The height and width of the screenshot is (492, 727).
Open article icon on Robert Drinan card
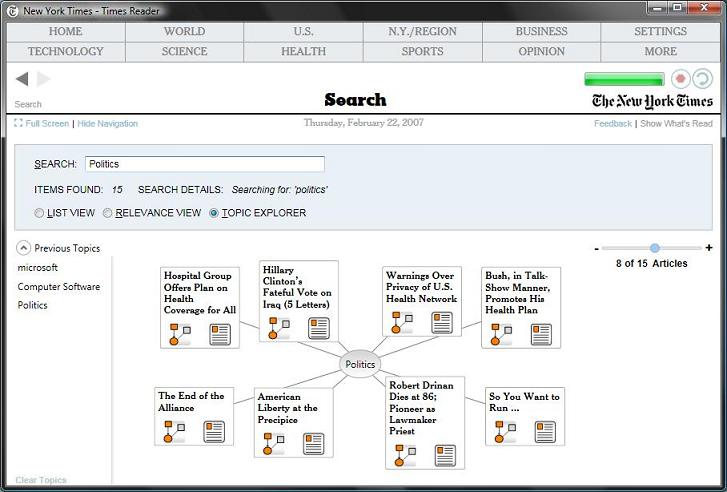(445, 455)
